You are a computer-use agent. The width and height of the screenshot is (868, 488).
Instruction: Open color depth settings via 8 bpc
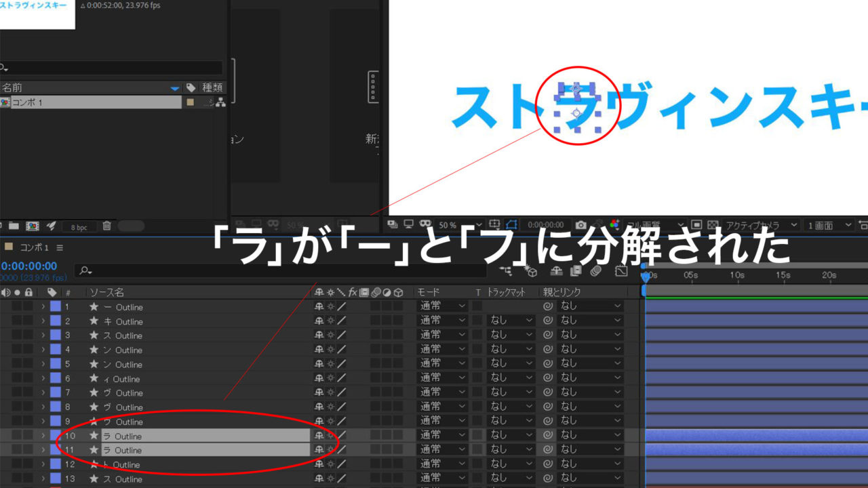coord(80,226)
